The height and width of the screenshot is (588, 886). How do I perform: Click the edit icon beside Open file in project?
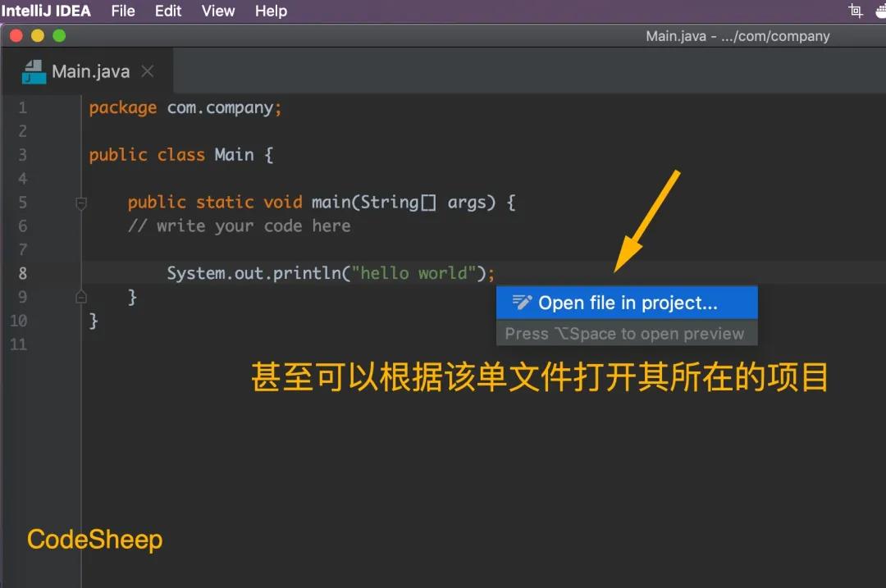click(x=522, y=302)
